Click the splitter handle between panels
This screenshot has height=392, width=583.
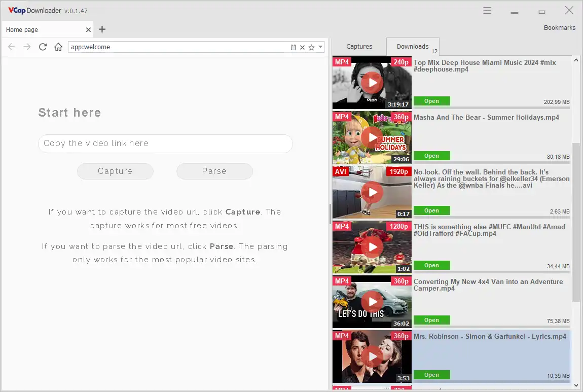click(x=330, y=214)
